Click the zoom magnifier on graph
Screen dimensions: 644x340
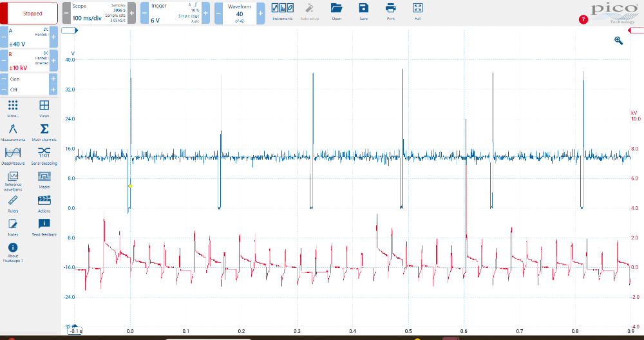[x=618, y=41]
